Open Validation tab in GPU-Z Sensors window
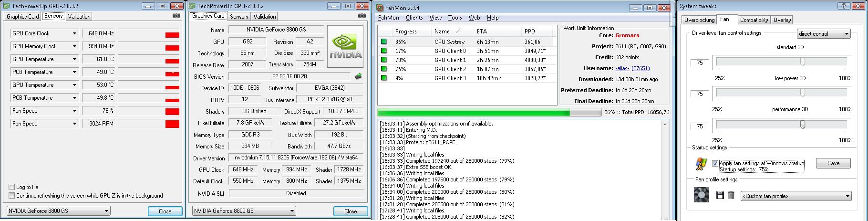Screen dimensions: 868x221 pyautogui.click(x=79, y=17)
